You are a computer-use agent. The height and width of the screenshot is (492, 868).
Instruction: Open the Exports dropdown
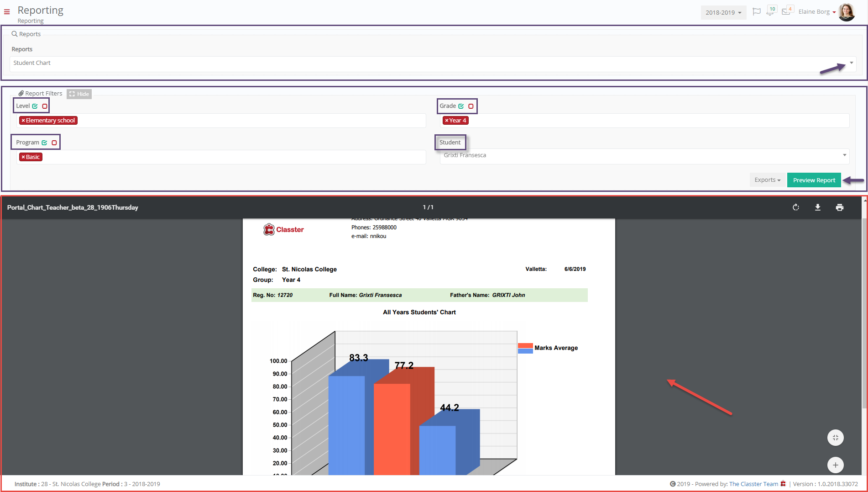click(x=768, y=180)
